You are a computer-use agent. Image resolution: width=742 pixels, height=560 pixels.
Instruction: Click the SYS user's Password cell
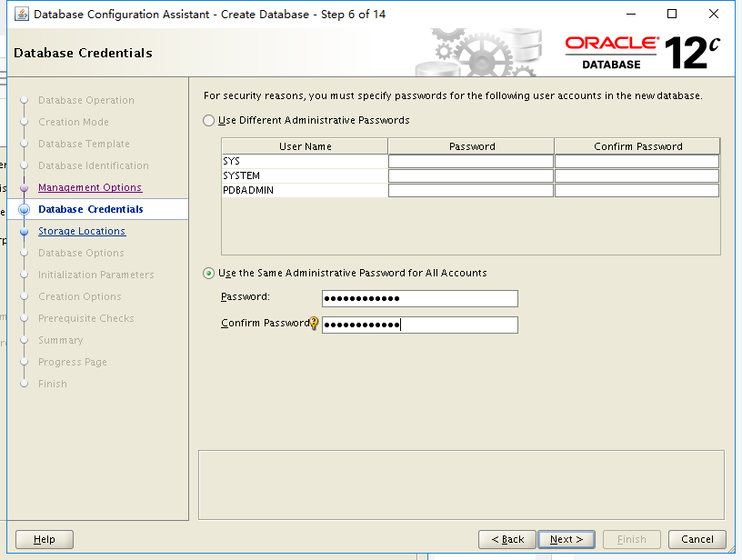(470, 161)
